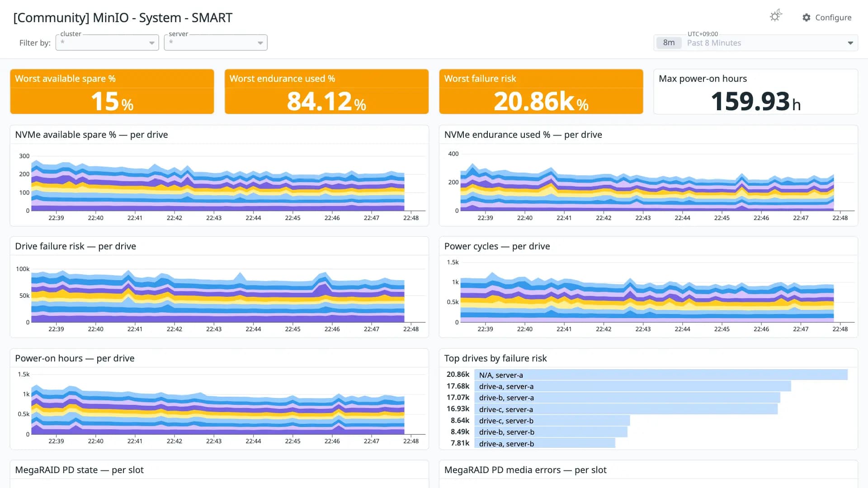Click the 7.81k value in top drives
Screen dimensions: 868x488
460,443
